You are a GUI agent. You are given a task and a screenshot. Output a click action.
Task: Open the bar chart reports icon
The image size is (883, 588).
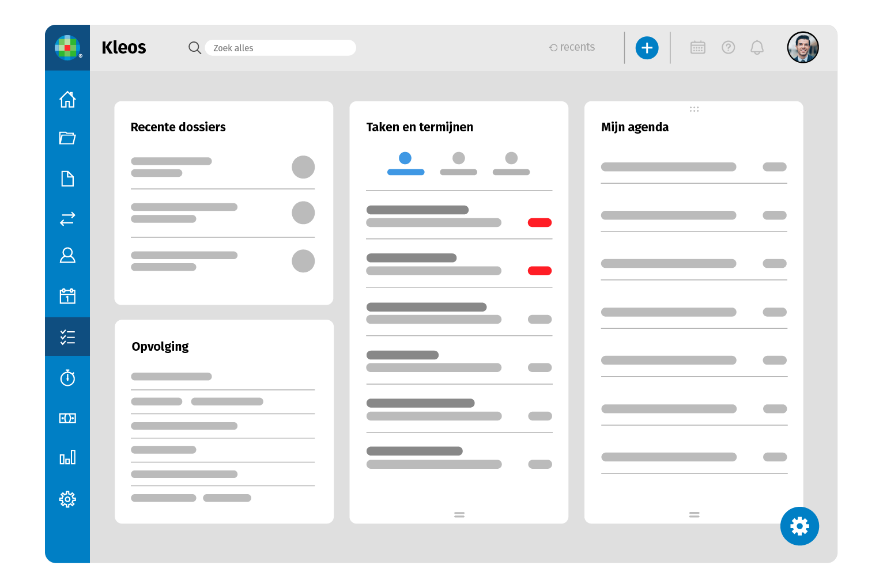67,458
